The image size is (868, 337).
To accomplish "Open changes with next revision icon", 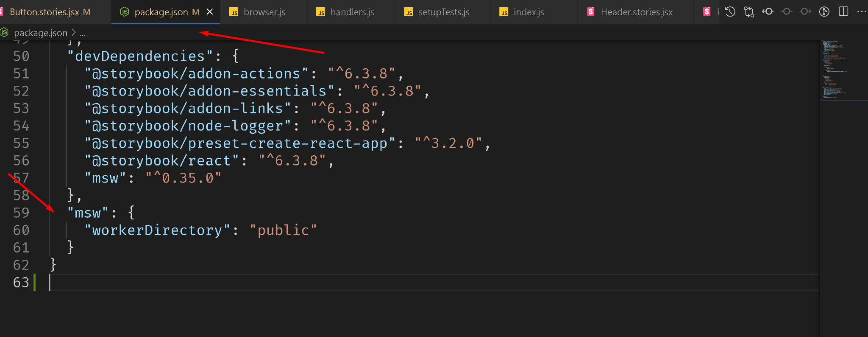I will 805,12.
